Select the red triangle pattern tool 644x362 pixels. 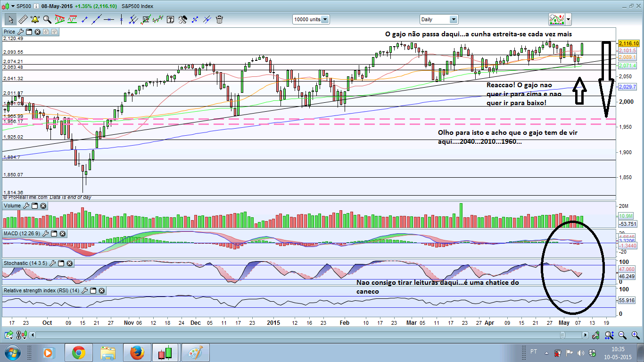[60, 19]
